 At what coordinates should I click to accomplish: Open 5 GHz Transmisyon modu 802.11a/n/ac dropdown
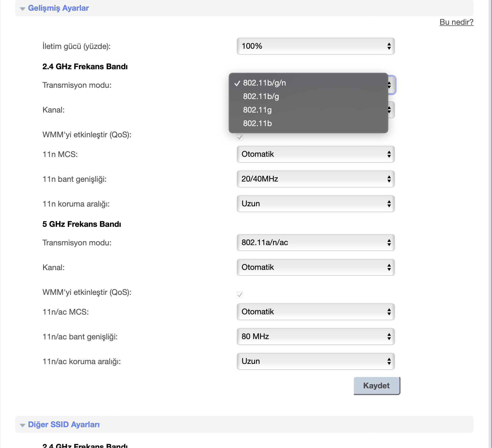(x=316, y=243)
